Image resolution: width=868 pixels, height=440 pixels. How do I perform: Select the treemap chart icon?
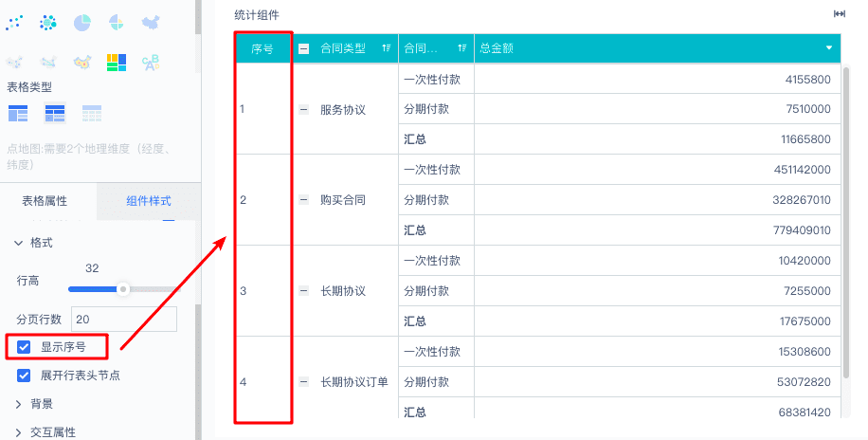117,62
